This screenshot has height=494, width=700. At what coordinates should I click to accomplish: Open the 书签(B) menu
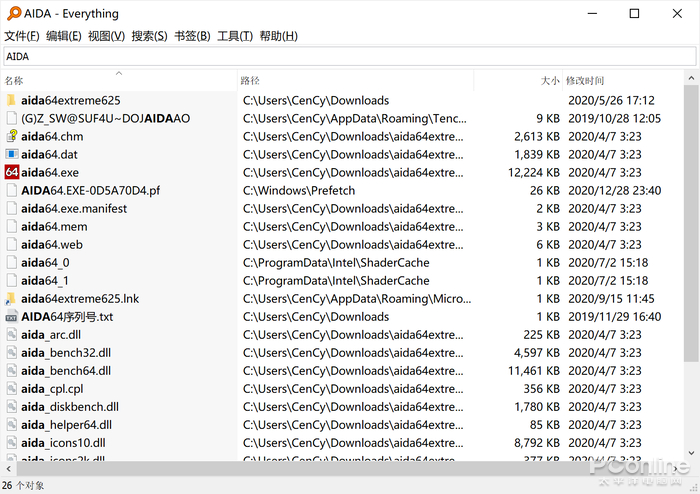click(x=192, y=36)
